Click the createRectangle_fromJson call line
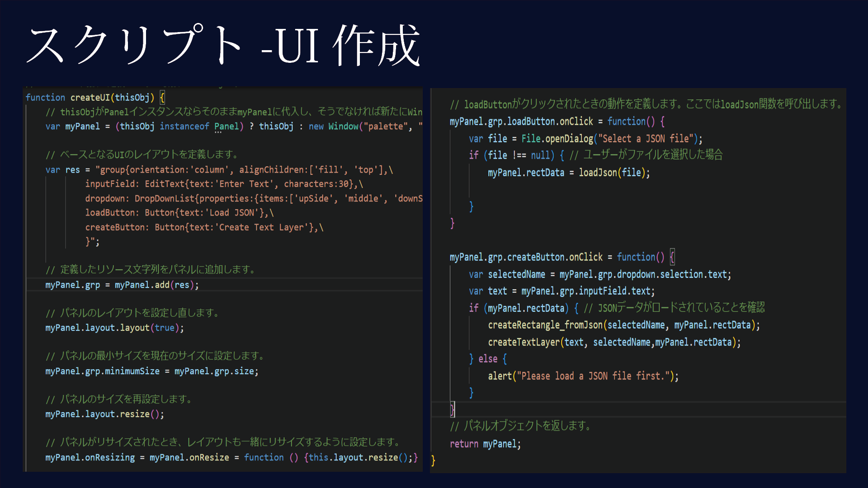This screenshot has width=868, height=488. pyautogui.click(x=623, y=325)
